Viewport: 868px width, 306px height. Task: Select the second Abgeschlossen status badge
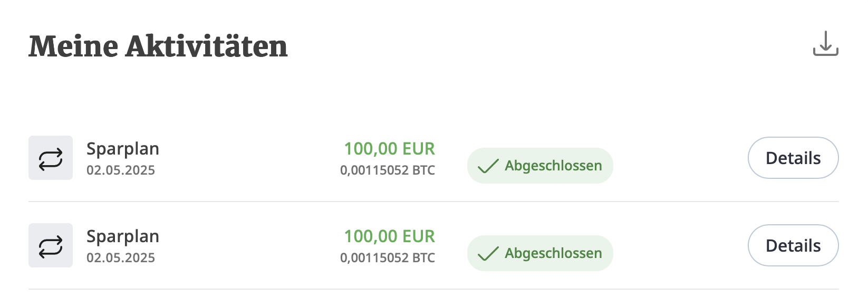[540, 253]
